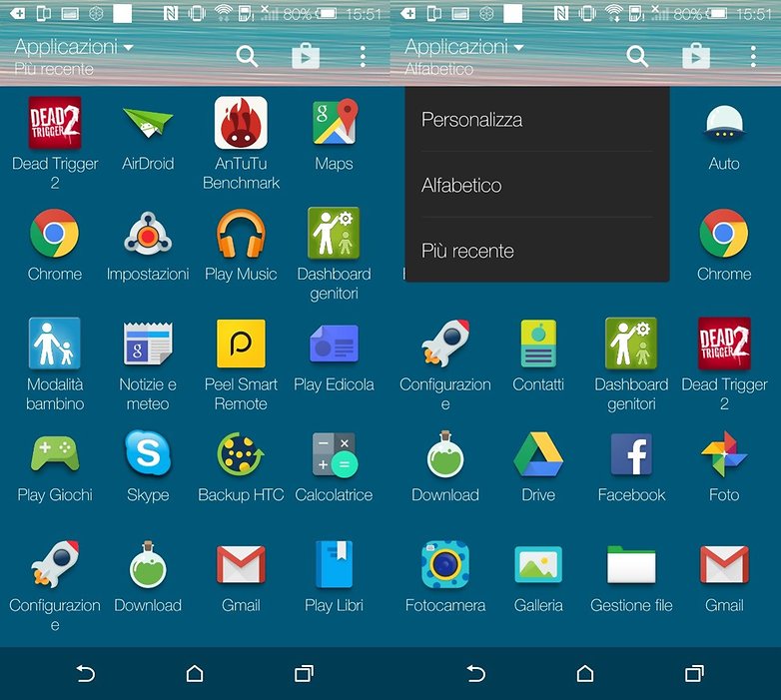Open Foto photos app

(724, 454)
